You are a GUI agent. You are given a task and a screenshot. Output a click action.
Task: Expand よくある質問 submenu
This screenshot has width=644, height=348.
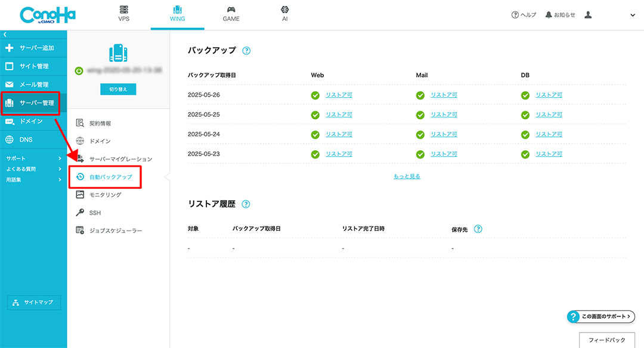33,169
